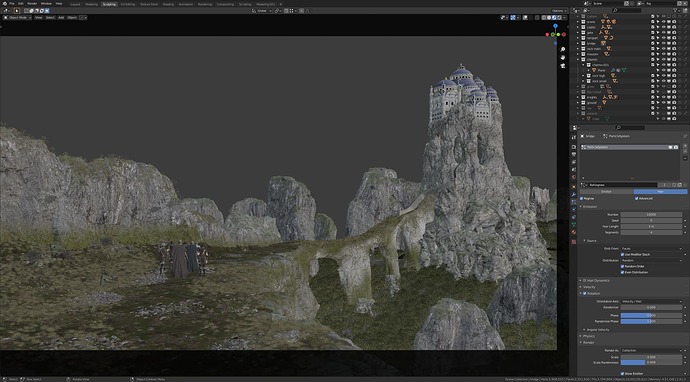690x382 pixels.
Task: Toggle the Advanced checkbox
Action: [636, 198]
